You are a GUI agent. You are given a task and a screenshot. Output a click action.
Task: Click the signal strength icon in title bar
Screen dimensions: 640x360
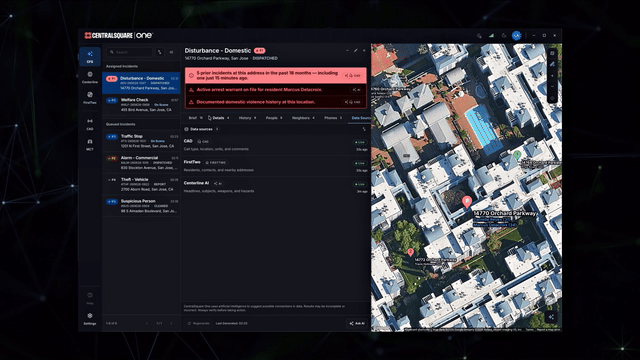(x=491, y=36)
